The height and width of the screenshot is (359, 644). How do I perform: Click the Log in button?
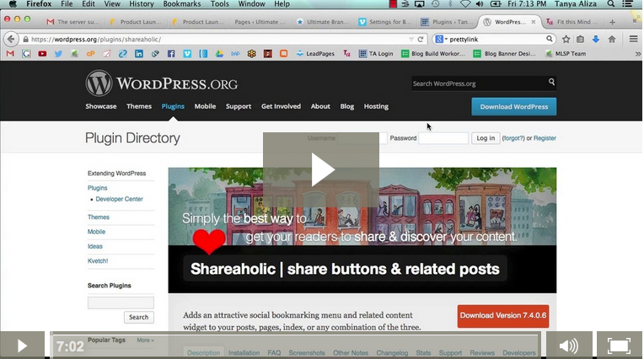click(486, 138)
